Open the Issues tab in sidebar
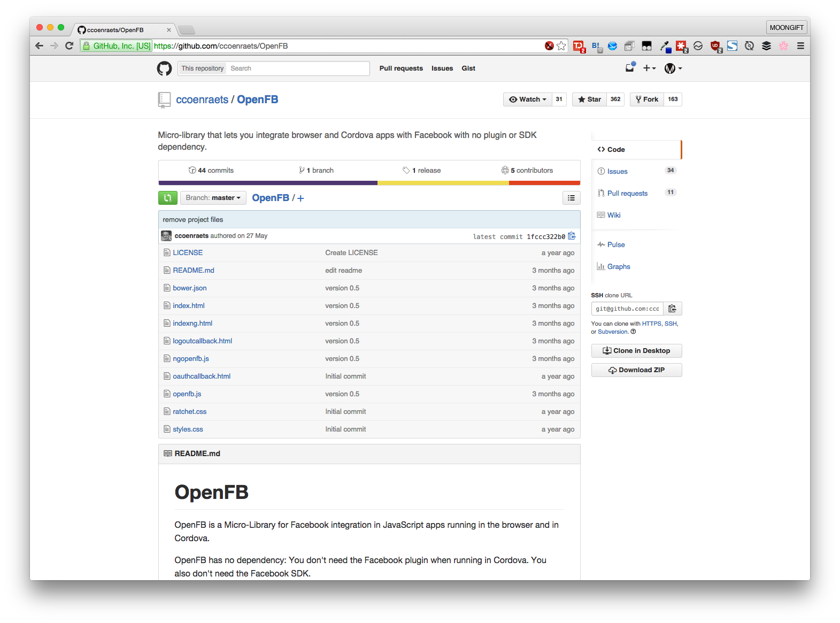Image resolution: width=840 pixels, height=623 pixels. pos(617,172)
